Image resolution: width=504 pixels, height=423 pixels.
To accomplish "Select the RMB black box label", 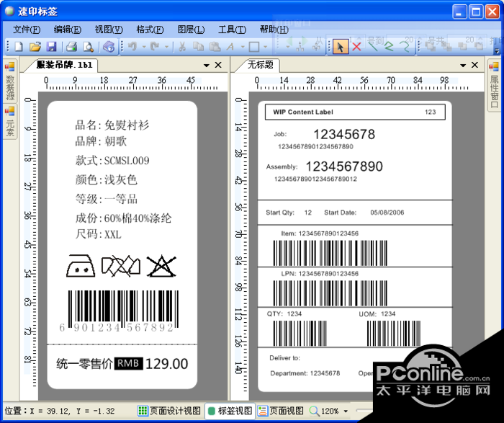I will point(129,363).
